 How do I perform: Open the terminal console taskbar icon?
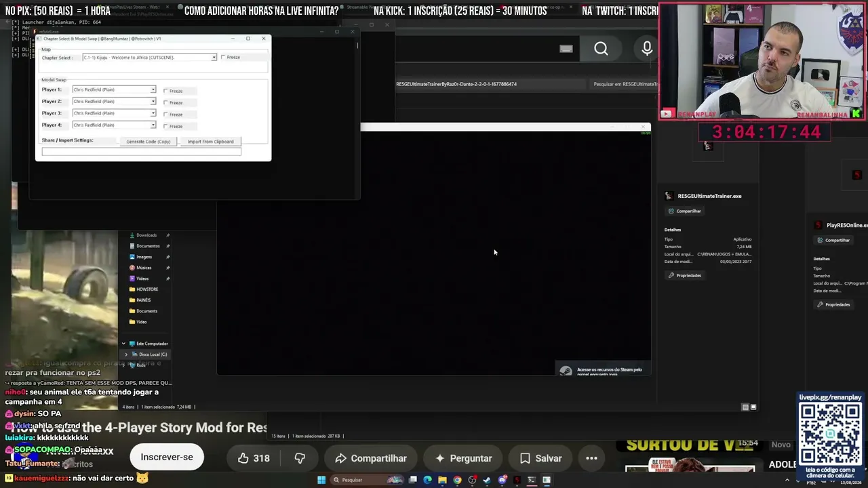point(532,480)
